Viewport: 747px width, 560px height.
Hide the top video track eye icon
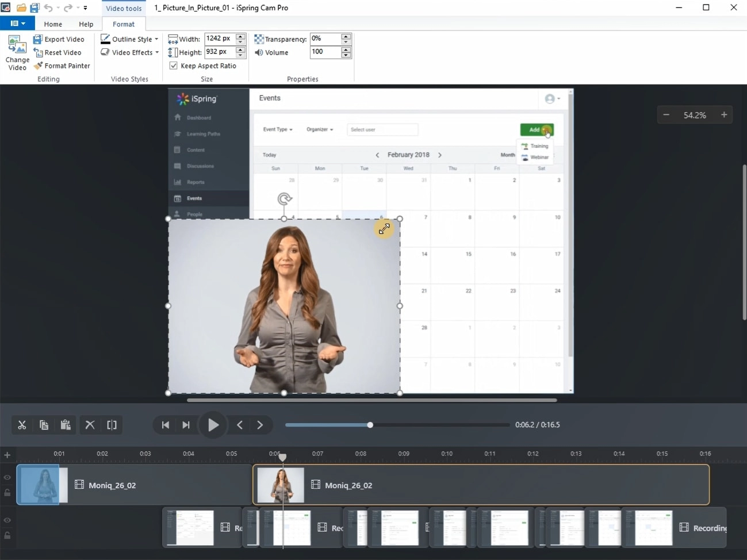coord(7,477)
